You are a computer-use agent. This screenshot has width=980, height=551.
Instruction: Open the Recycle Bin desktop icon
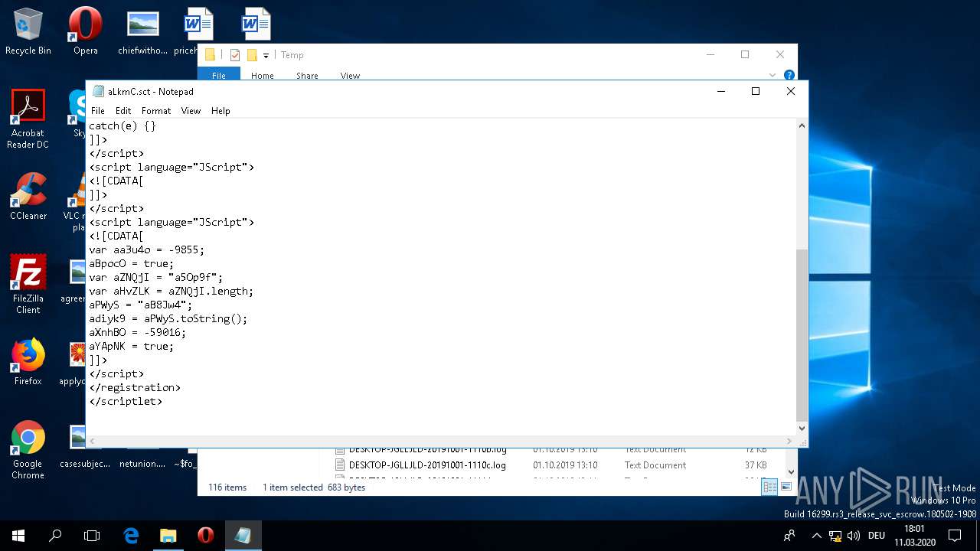[x=28, y=31]
